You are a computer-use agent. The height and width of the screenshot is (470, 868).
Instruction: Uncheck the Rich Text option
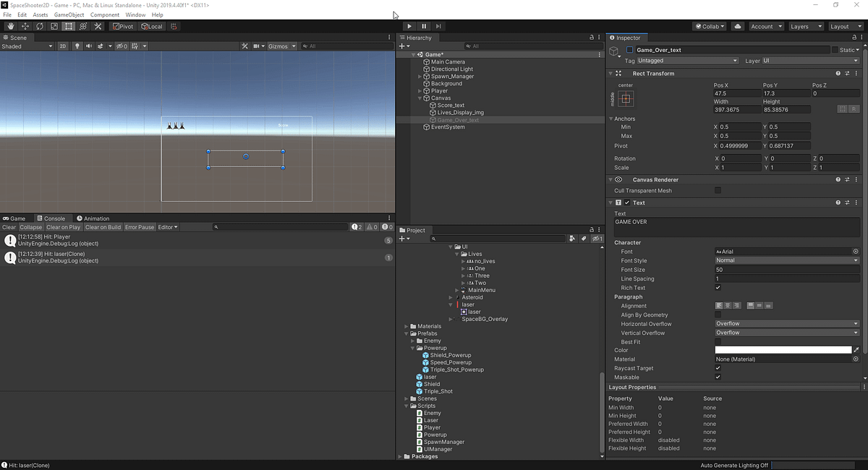(x=718, y=287)
